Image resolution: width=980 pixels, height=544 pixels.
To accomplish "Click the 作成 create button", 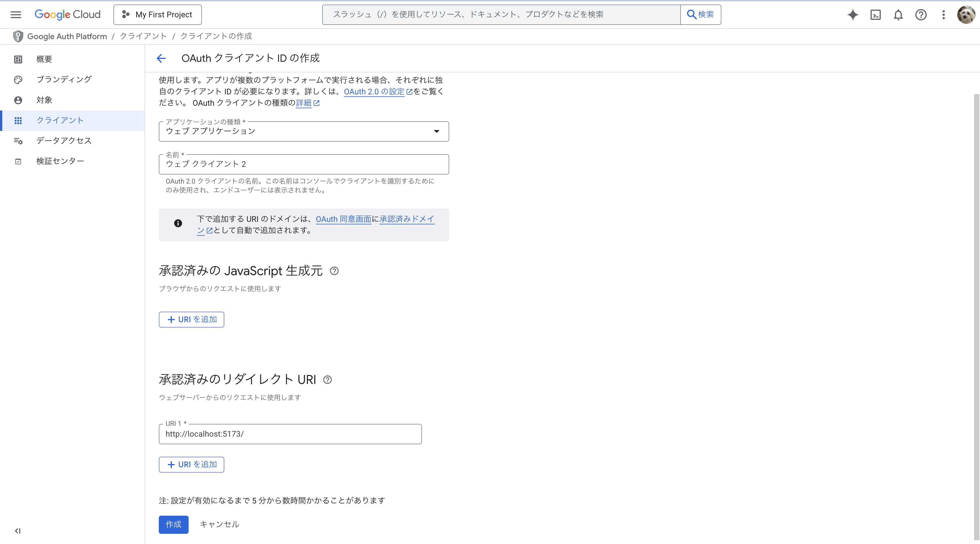I will [174, 525].
